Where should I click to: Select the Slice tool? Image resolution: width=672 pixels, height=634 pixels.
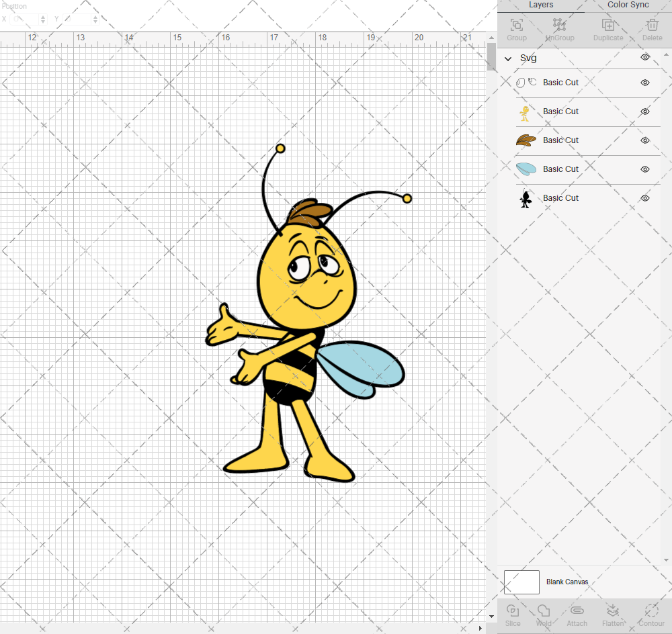click(x=513, y=610)
